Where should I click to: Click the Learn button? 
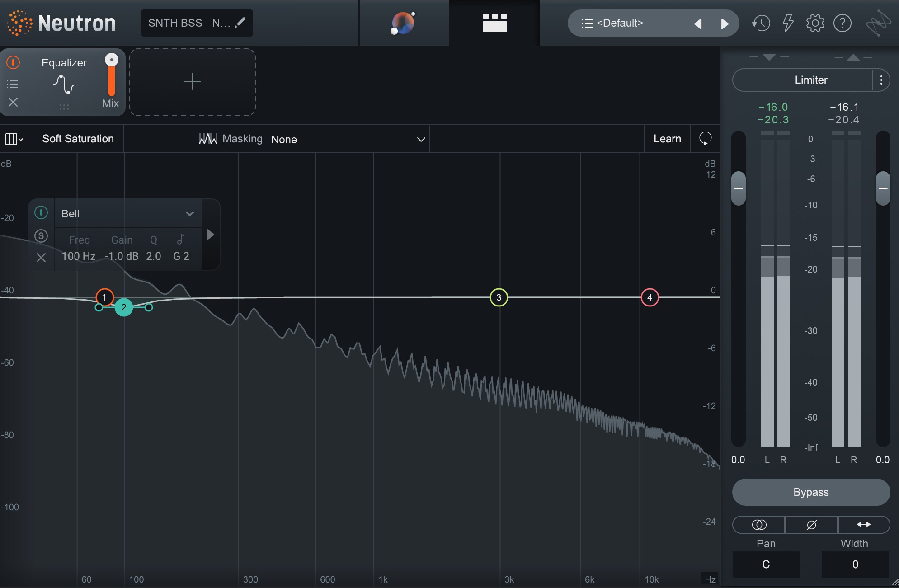coord(667,139)
